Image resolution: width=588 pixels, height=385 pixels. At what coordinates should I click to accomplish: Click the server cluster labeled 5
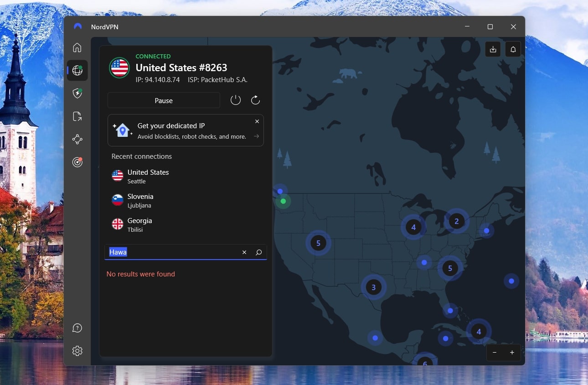point(318,243)
